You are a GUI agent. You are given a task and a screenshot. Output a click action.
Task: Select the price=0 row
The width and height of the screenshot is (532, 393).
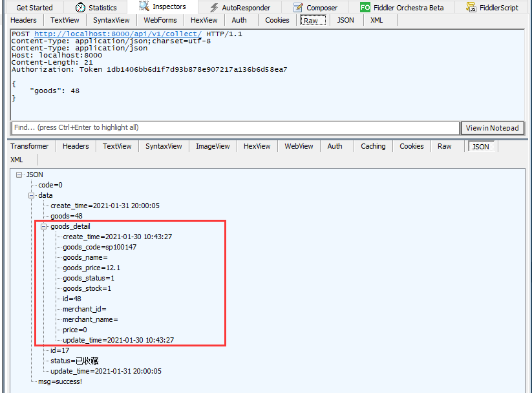(x=74, y=330)
